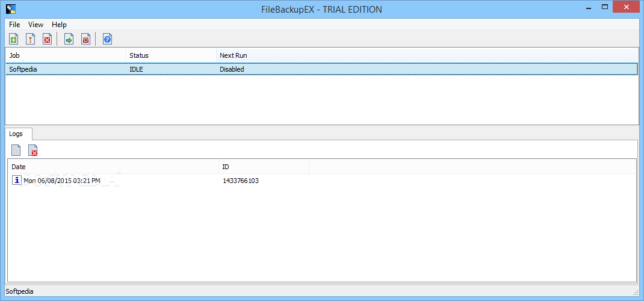The image size is (644, 301).
Task: Select the Softpedia job row
Action: click(322, 69)
